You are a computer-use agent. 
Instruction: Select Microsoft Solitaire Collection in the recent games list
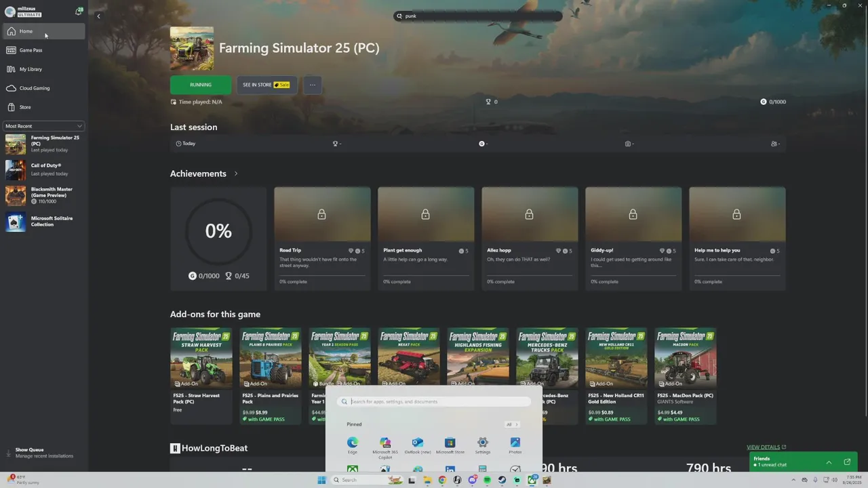tap(44, 222)
